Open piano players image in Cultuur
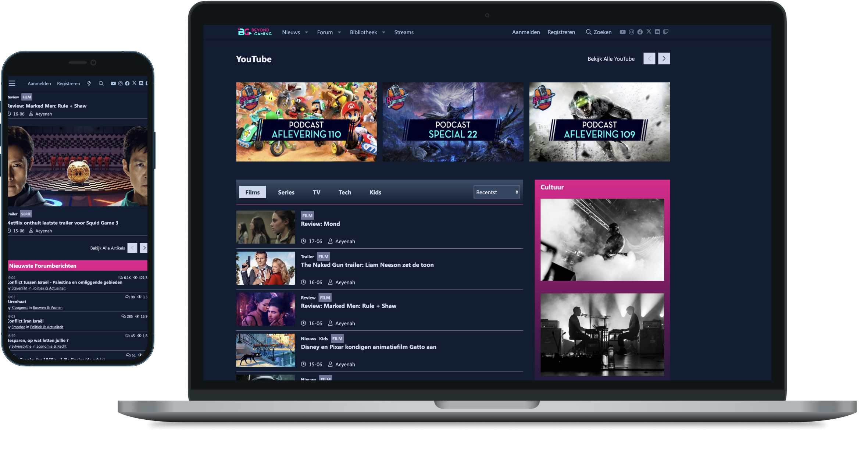 [x=602, y=334]
